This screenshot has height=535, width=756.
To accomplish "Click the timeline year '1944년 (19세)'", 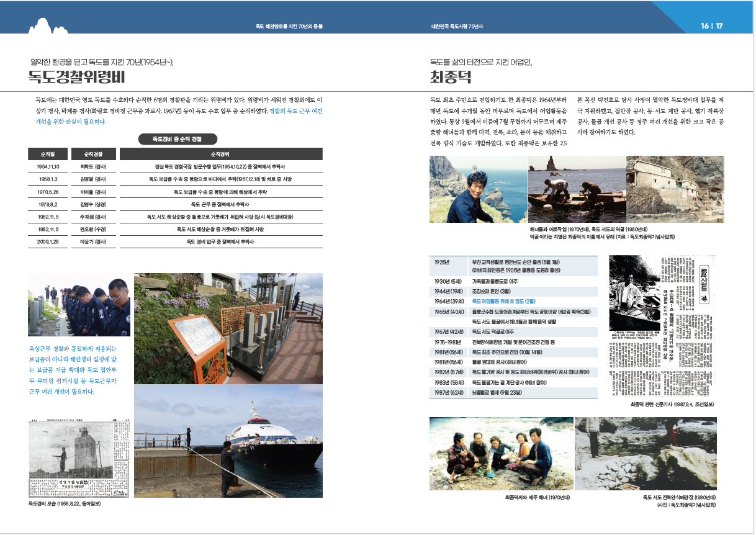I will coord(449,290).
